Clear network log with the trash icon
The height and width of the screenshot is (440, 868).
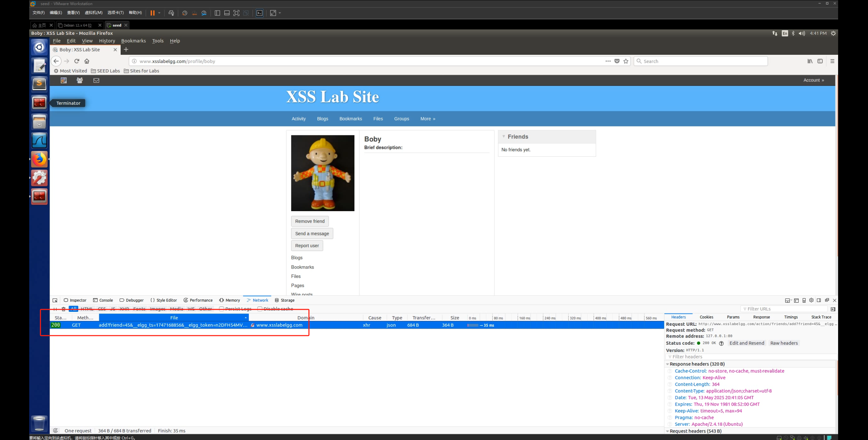pos(63,309)
